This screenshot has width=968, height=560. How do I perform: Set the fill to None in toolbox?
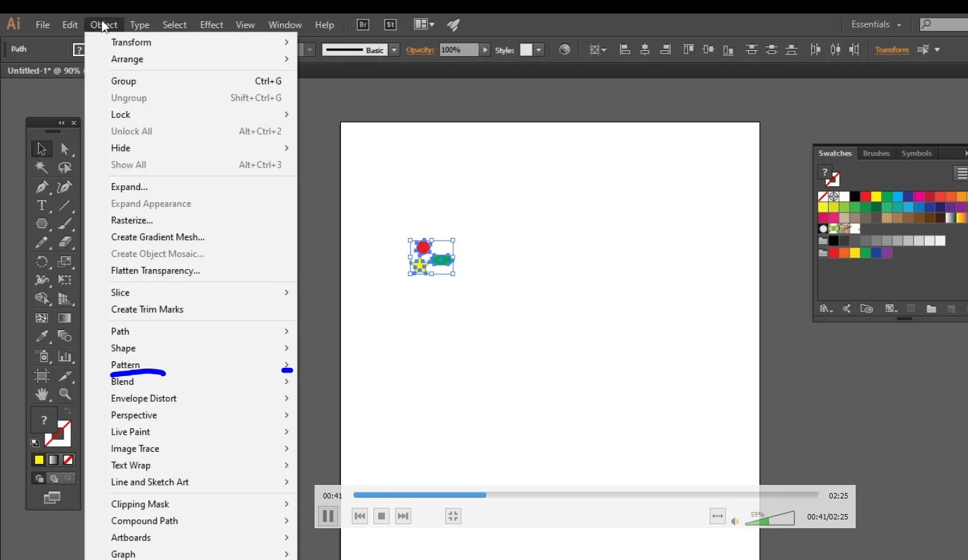68,460
